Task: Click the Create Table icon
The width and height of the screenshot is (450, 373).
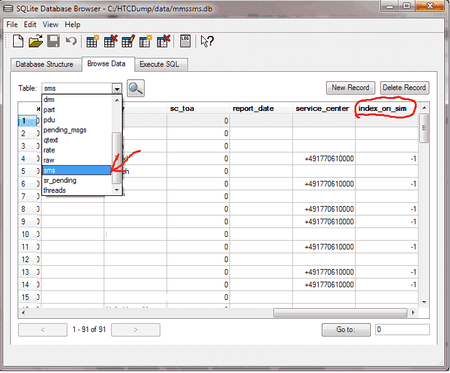Action: click(92, 41)
